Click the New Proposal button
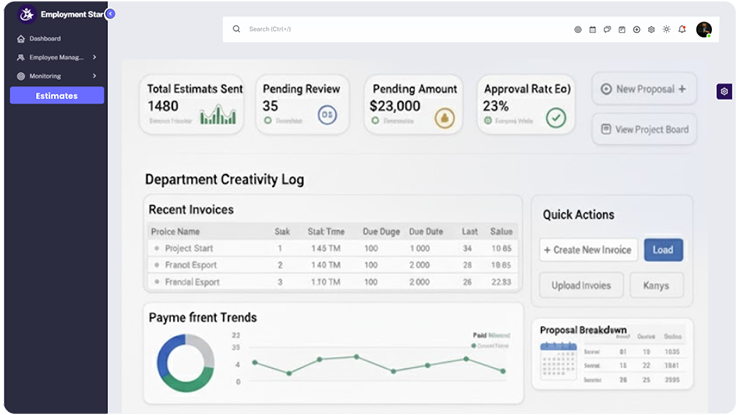This screenshot has width=739, height=415. (x=644, y=89)
